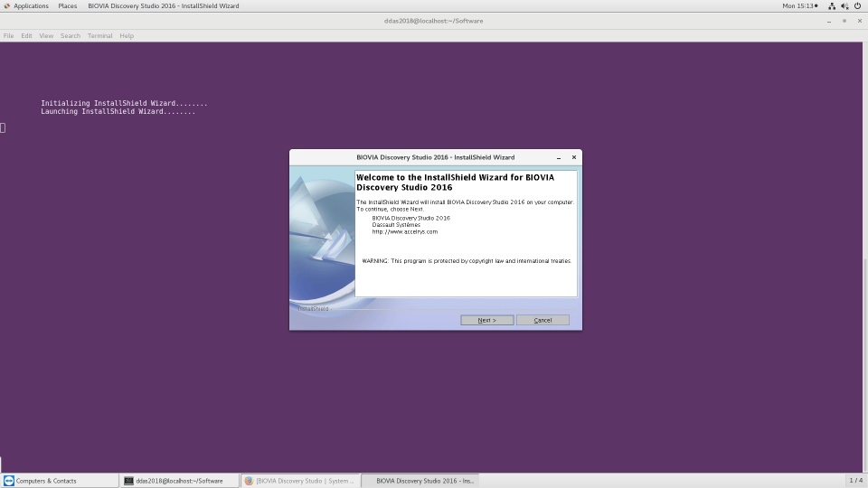Open the terminal File menu
This screenshot has height=488, width=868.
[x=8, y=35]
